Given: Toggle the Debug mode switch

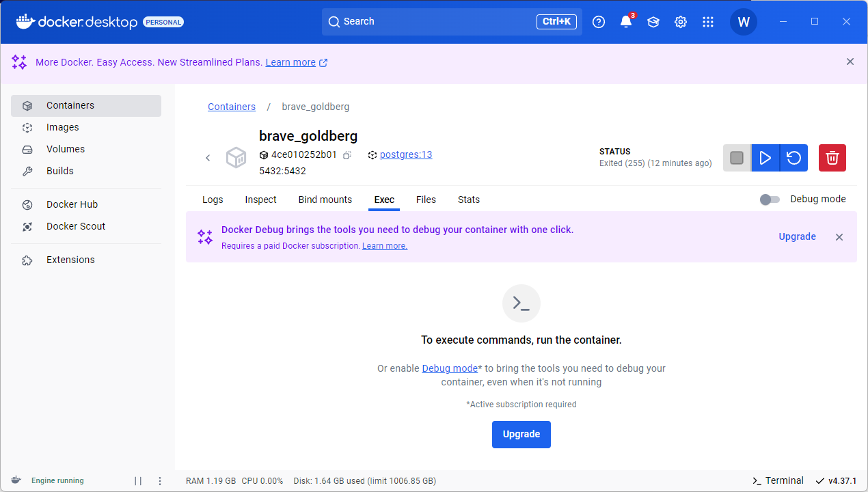Looking at the screenshot, I should click(x=770, y=200).
